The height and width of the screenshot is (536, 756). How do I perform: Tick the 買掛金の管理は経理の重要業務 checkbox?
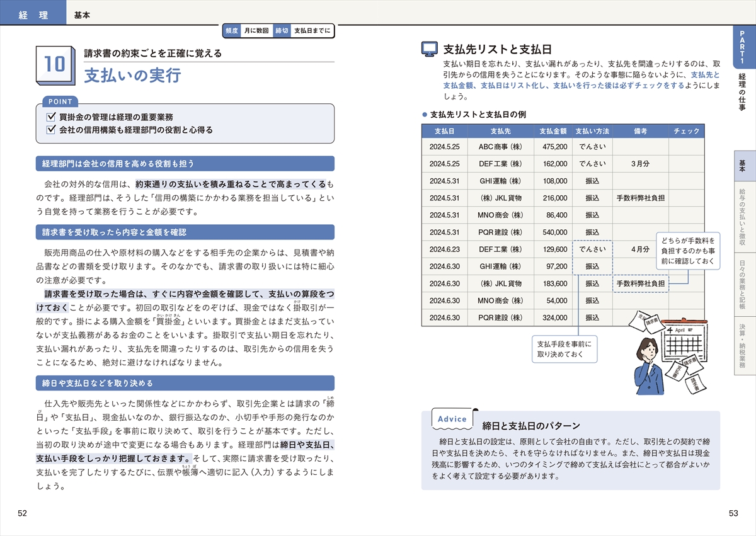coord(52,117)
